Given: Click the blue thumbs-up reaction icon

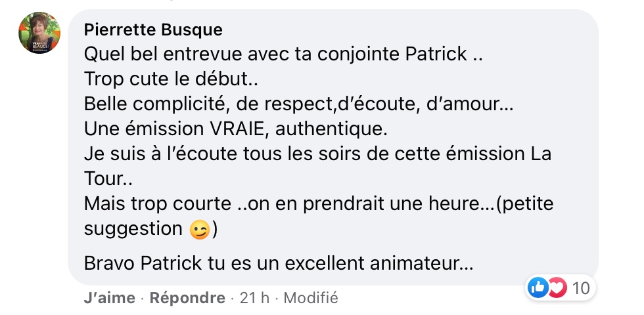Looking at the screenshot, I should pyautogui.click(x=538, y=287).
